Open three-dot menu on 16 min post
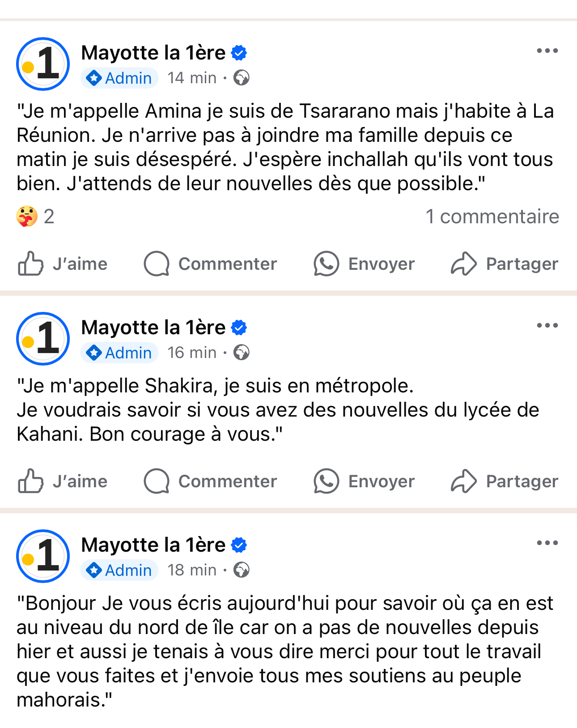 547,326
